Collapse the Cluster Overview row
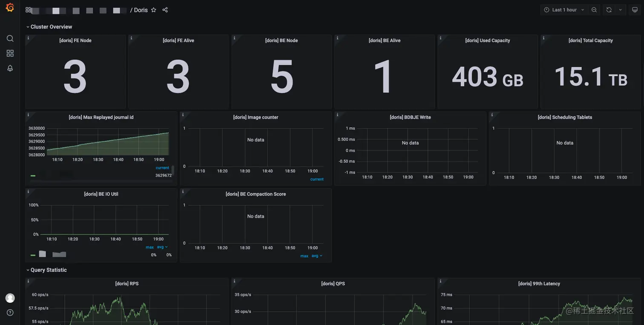644x325 pixels. click(49, 27)
